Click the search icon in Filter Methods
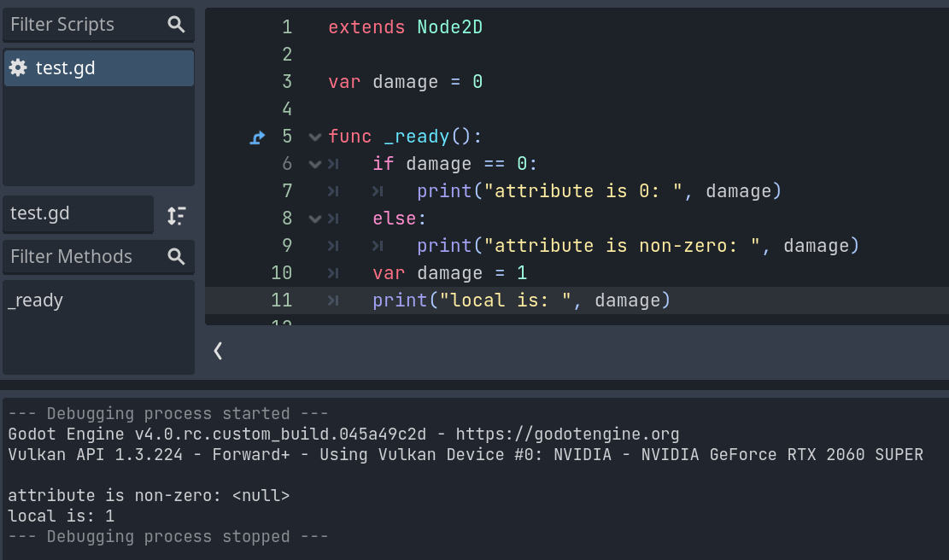This screenshot has width=949, height=560. pyautogui.click(x=176, y=256)
